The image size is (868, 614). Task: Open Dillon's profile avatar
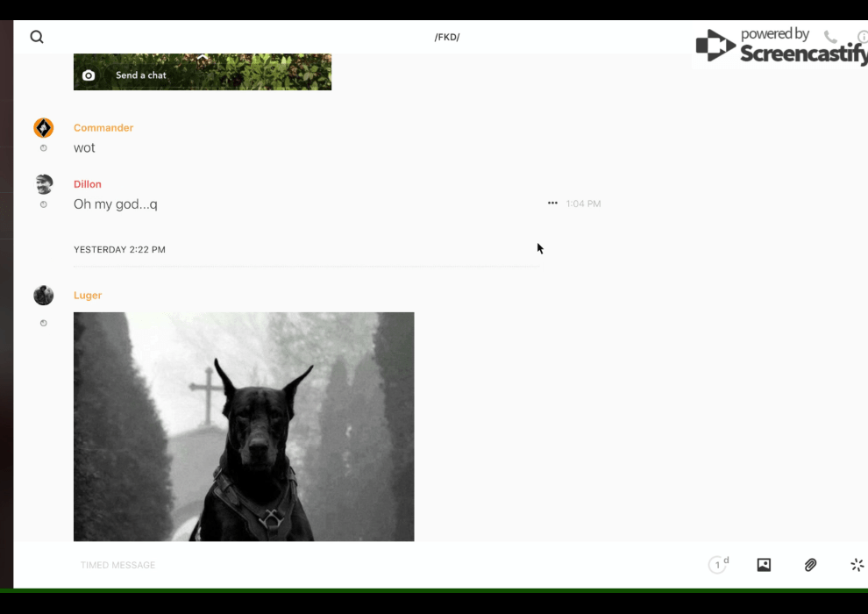pos(44,184)
